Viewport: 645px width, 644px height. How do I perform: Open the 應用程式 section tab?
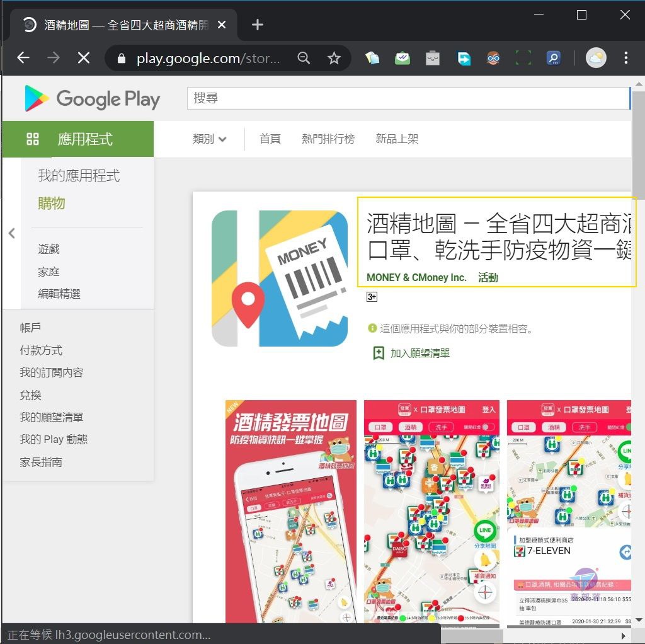coord(78,139)
